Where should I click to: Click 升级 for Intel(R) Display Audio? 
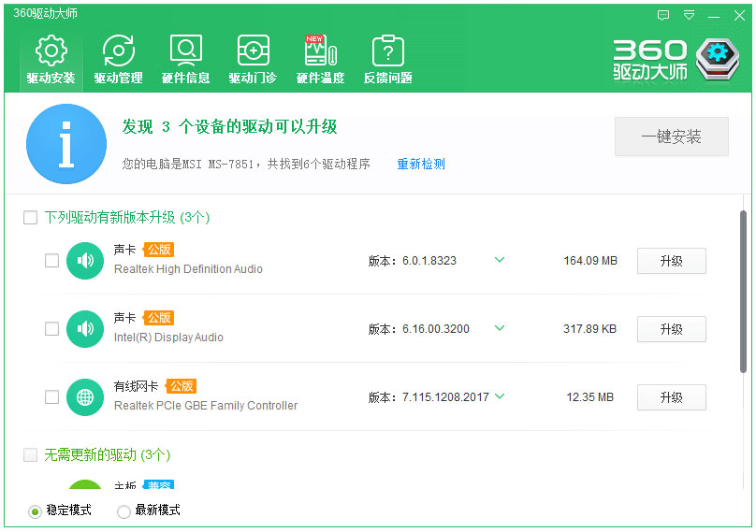(672, 329)
